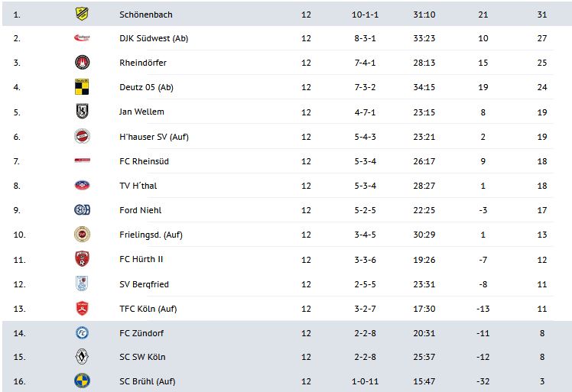Click the Ford Niehl club emblem
The height and width of the screenshot is (392, 572).
pos(82,210)
